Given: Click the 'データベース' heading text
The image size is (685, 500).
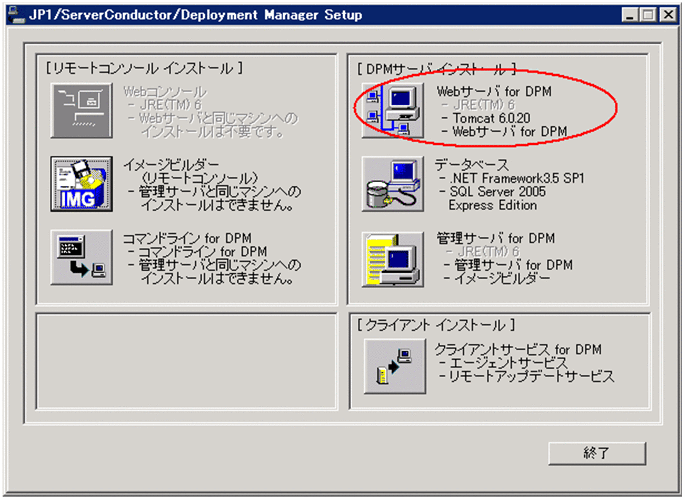Looking at the screenshot, I should coord(472,165).
